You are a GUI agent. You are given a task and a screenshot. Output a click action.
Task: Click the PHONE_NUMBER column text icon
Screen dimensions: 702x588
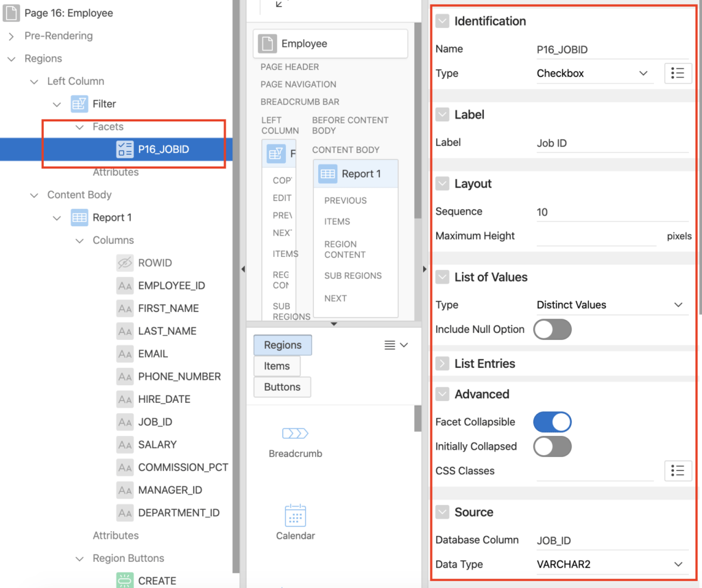point(125,376)
